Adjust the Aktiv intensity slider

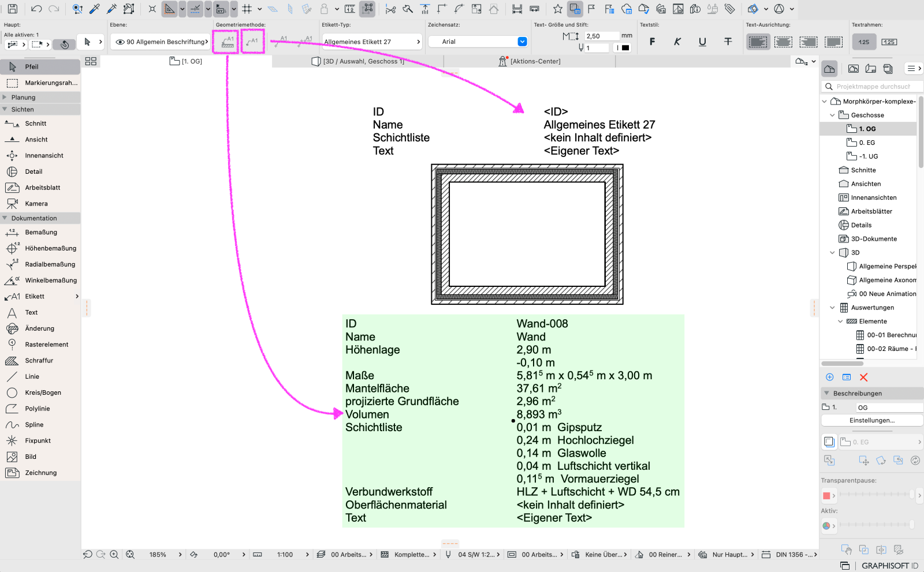[x=877, y=524]
